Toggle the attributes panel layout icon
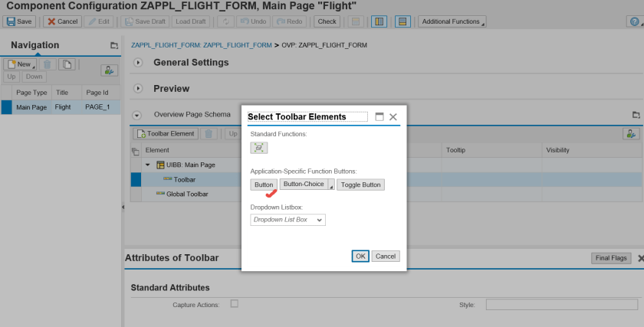 pos(402,21)
